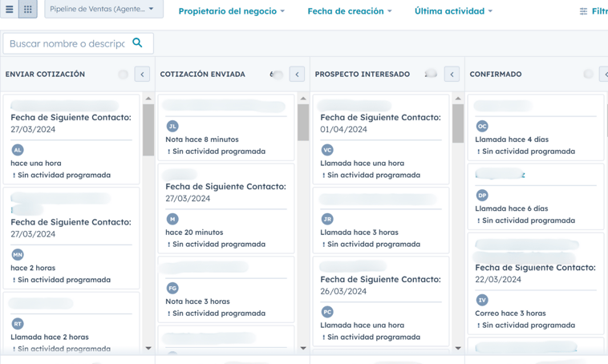This screenshot has height=364, width=608.
Task: Click the AL owner avatar
Action: (x=18, y=150)
